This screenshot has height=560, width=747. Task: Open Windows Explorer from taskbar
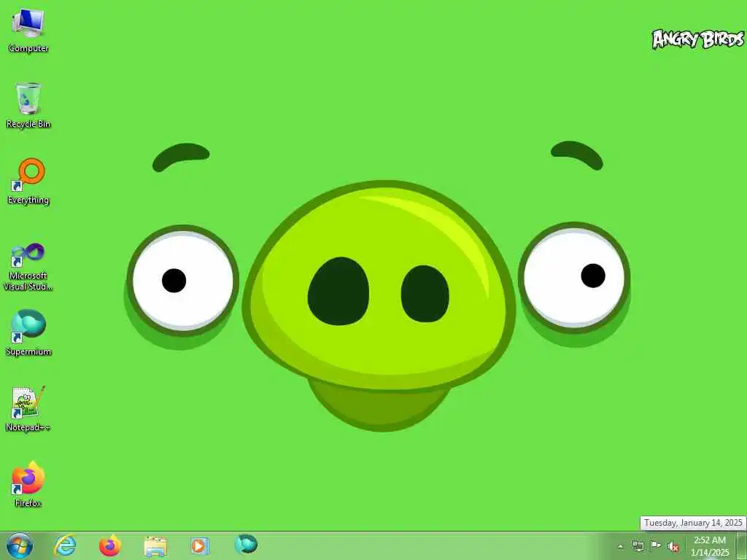(155, 546)
